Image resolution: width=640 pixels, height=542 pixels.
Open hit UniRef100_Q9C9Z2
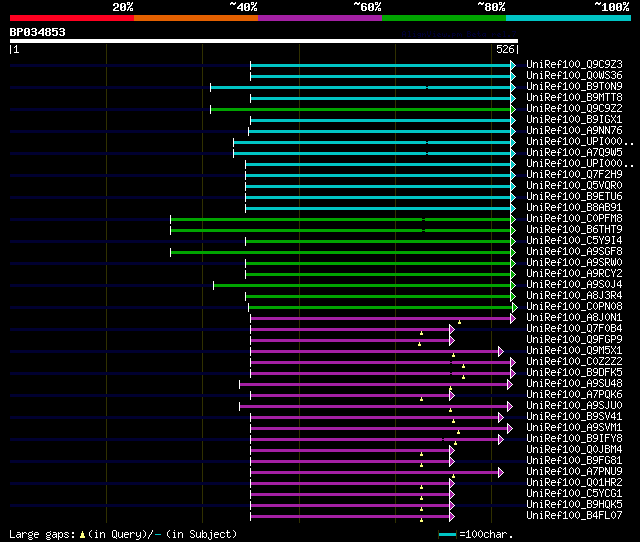574,109
